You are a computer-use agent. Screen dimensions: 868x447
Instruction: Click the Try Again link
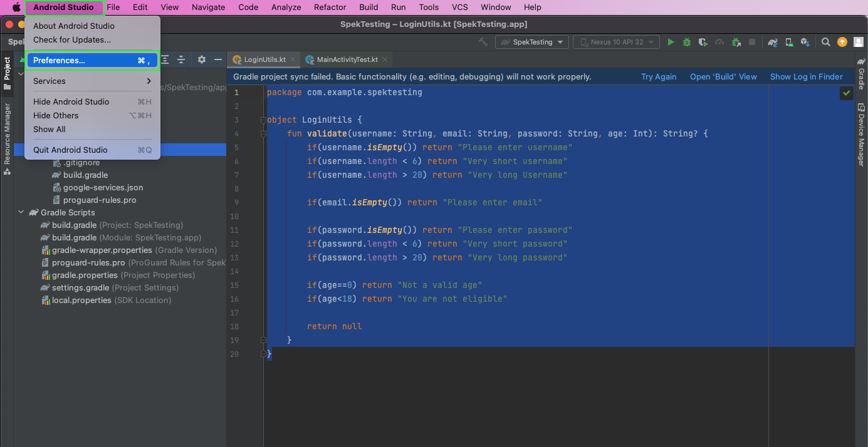tap(659, 76)
